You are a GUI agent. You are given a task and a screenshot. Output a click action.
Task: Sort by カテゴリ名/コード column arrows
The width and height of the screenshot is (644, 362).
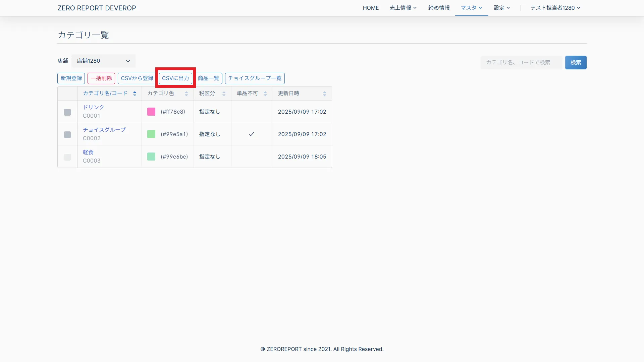click(x=135, y=94)
